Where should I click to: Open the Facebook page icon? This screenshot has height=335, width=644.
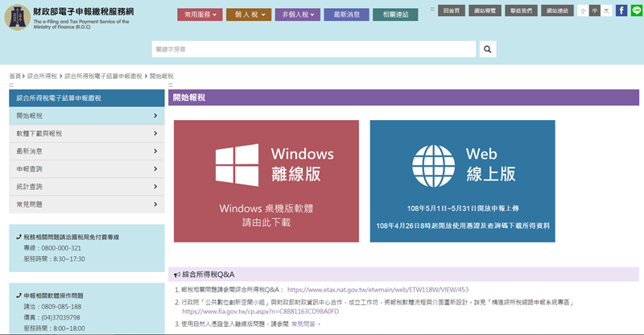(621, 10)
